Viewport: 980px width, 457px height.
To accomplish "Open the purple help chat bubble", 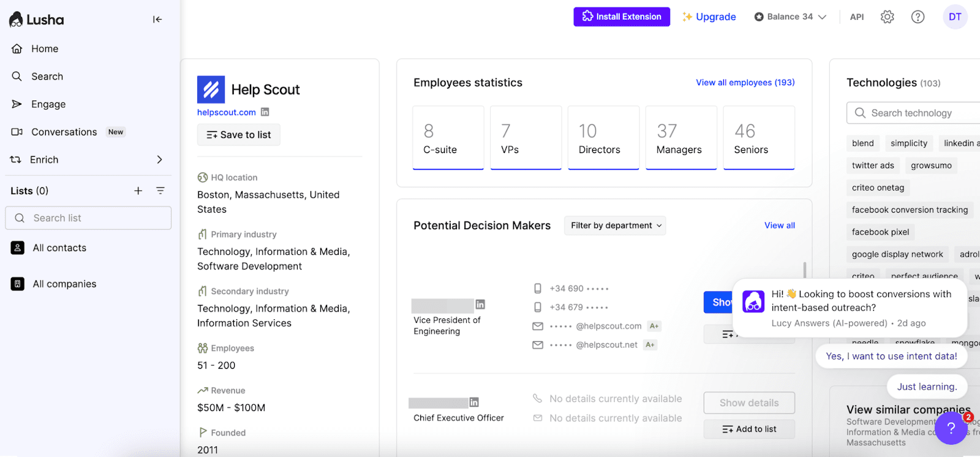I will click(x=950, y=428).
